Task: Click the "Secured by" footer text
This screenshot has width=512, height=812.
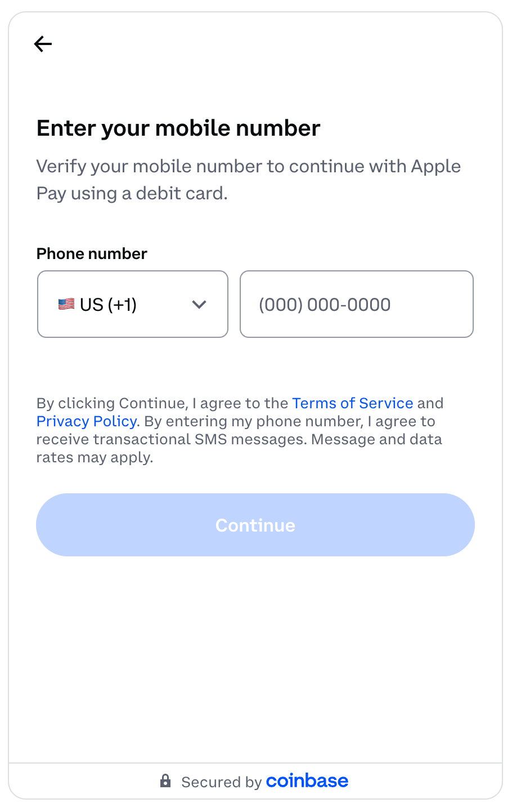Action: click(221, 782)
